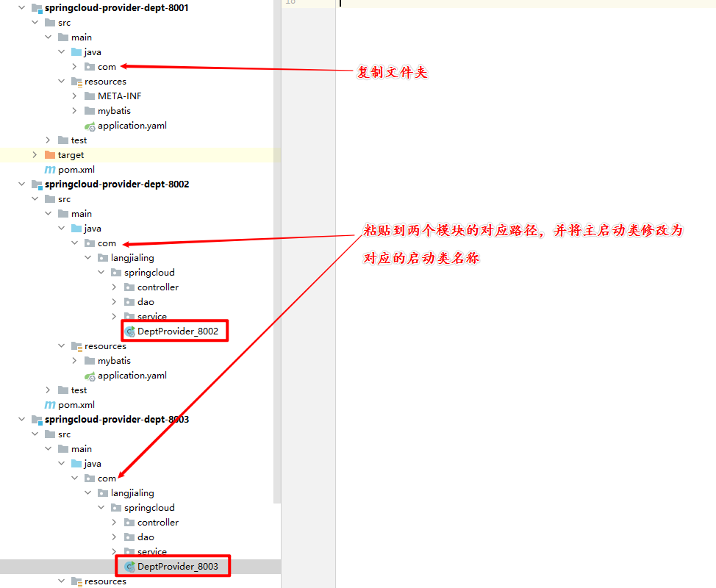
Task: Click the resources folder icon in dept-8002
Action: [x=76, y=346]
